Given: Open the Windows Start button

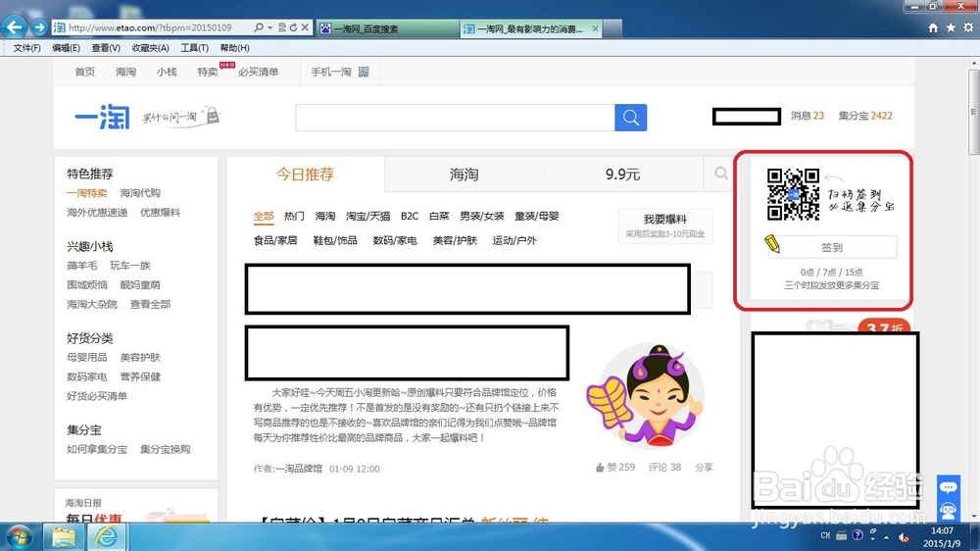Looking at the screenshot, I should point(20,537).
